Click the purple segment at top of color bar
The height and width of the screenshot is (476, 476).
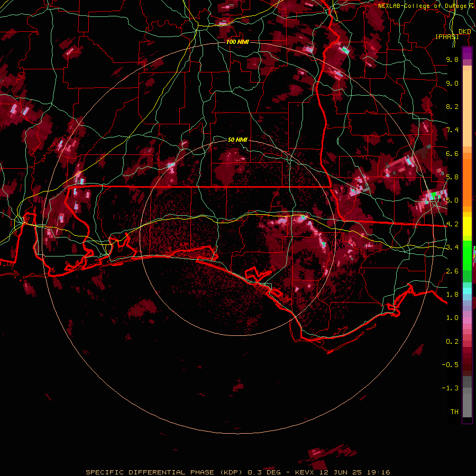pyautogui.click(x=467, y=53)
